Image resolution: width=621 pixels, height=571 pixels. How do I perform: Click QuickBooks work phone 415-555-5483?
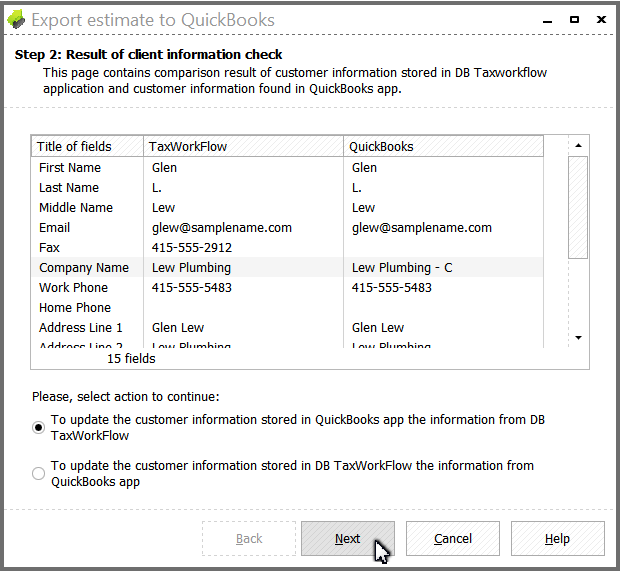[x=392, y=287]
